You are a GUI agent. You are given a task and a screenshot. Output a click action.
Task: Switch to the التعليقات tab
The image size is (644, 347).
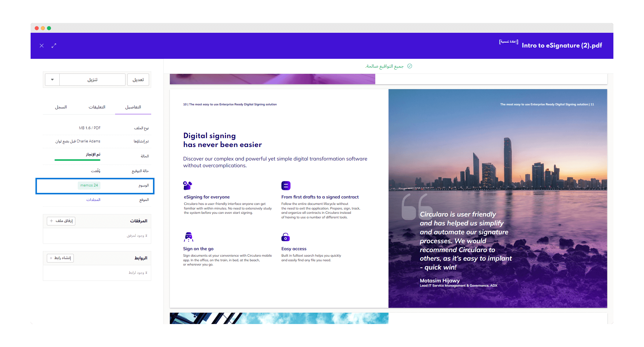(x=97, y=107)
